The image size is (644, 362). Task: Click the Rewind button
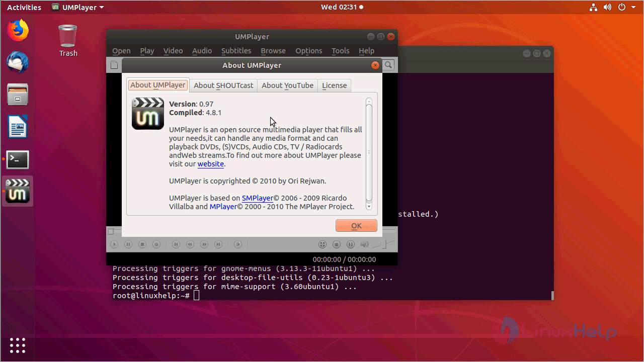tap(190, 244)
